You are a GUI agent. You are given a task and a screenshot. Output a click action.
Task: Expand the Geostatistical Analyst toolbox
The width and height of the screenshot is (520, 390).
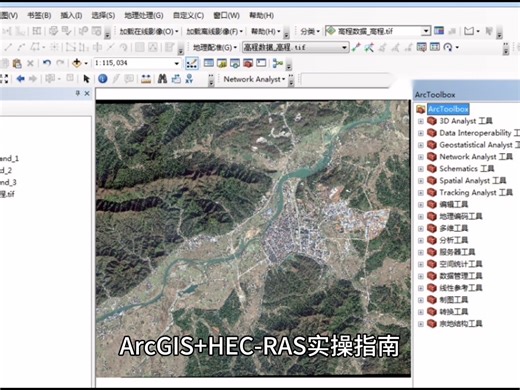tap(421, 145)
